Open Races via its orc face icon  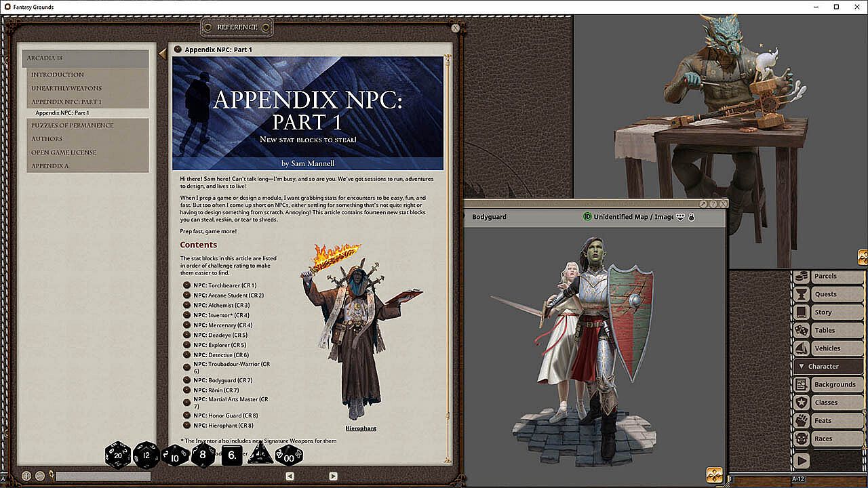pyautogui.click(x=801, y=439)
